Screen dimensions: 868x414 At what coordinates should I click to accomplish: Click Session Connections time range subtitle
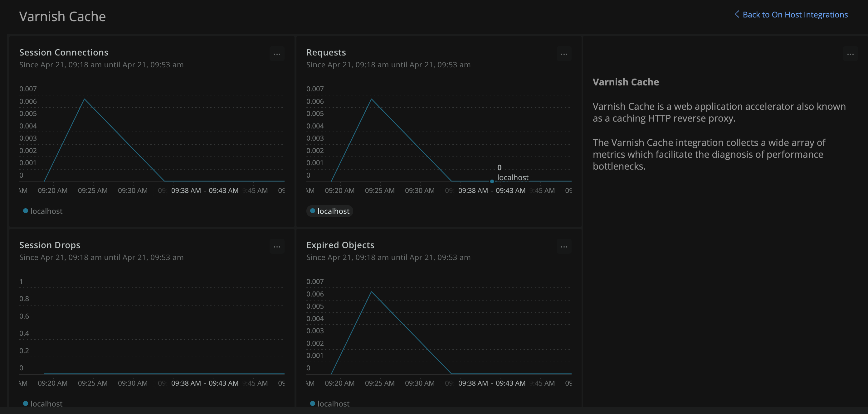pos(101,65)
